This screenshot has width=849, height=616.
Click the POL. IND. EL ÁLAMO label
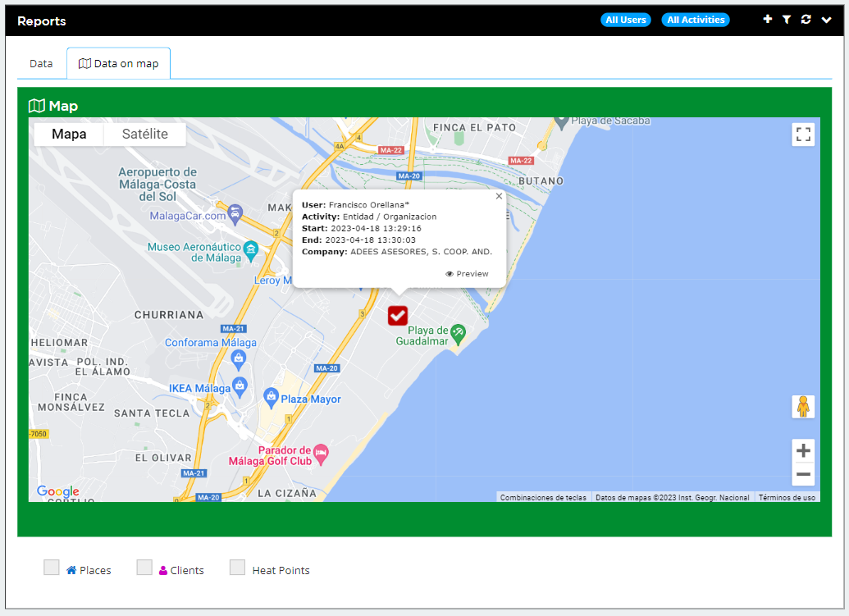click(103, 367)
